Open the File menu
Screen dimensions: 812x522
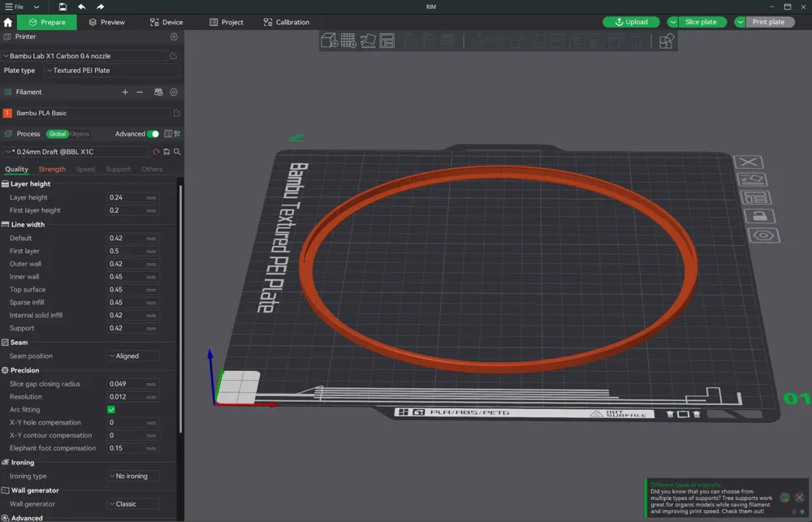coord(15,6)
